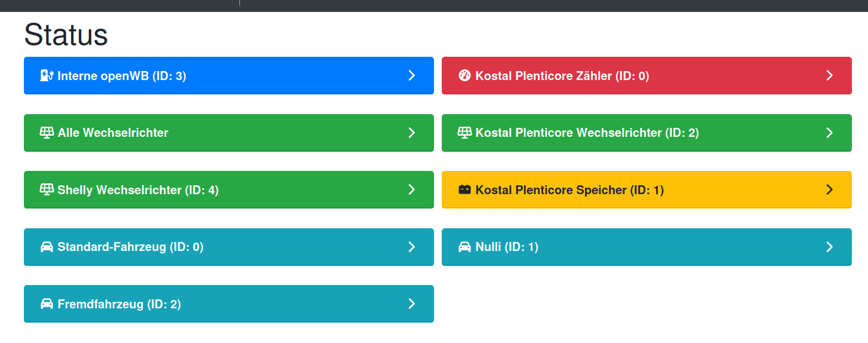Expand the Fremdfahrzeug chevron arrow
The height and width of the screenshot is (343, 868).
(x=411, y=304)
